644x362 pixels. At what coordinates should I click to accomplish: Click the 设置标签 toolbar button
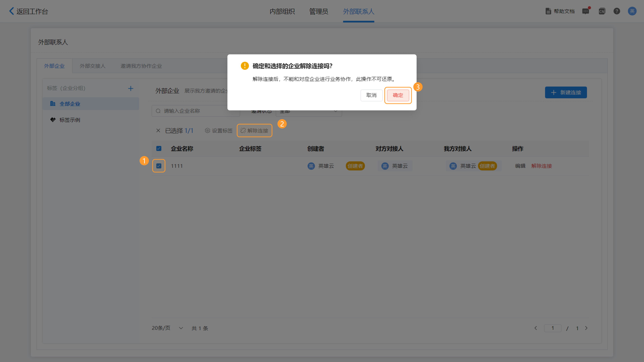click(219, 131)
